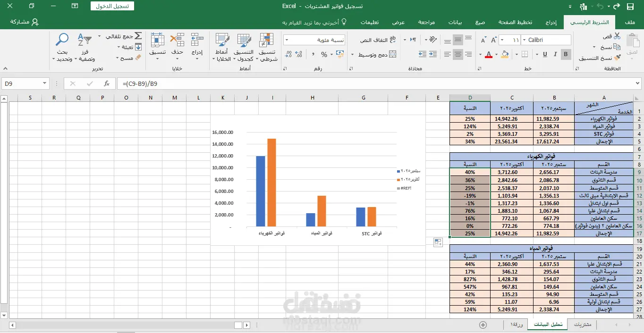Viewport: 644px width, 333px height.
Task: Click the Save icon in title bar
Action: point(630,6)
